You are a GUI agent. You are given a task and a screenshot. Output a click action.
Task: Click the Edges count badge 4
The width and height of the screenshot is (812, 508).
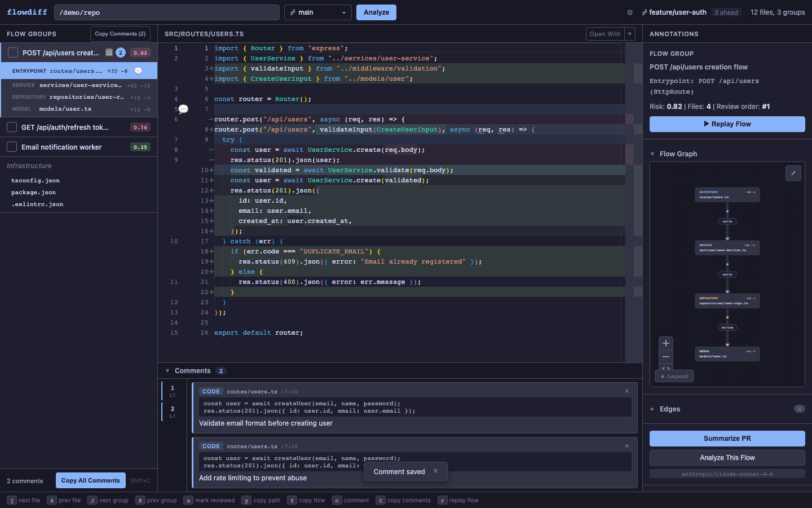[799, 409]
